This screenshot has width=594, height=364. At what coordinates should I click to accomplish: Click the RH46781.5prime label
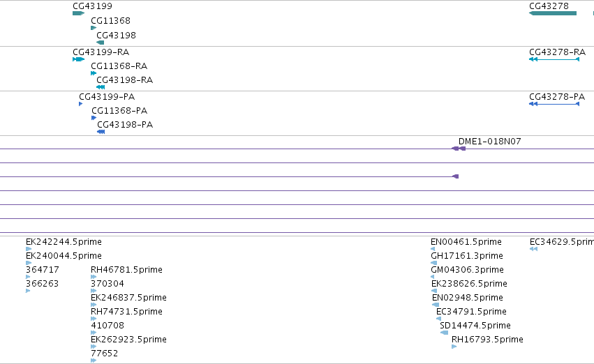[126, 270]
